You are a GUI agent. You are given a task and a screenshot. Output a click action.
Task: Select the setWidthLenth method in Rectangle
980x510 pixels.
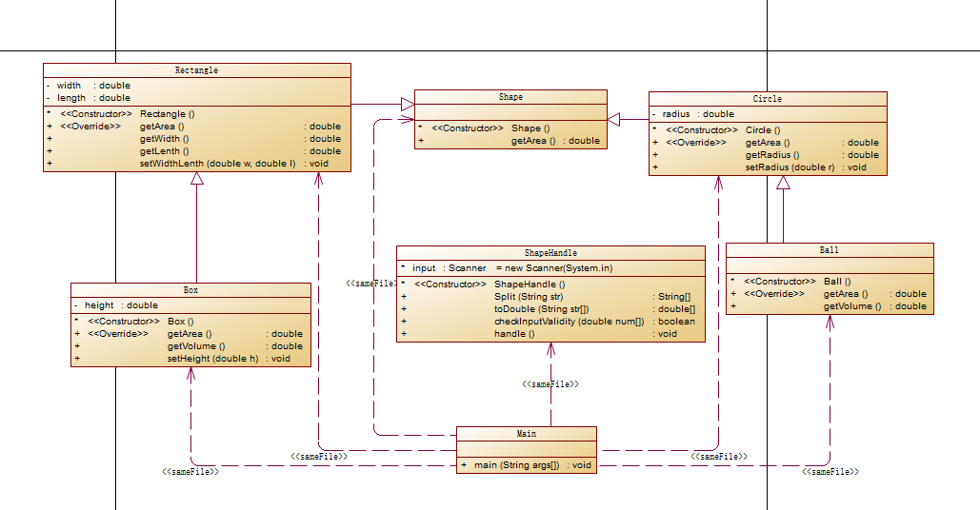[x=217, y=164]
